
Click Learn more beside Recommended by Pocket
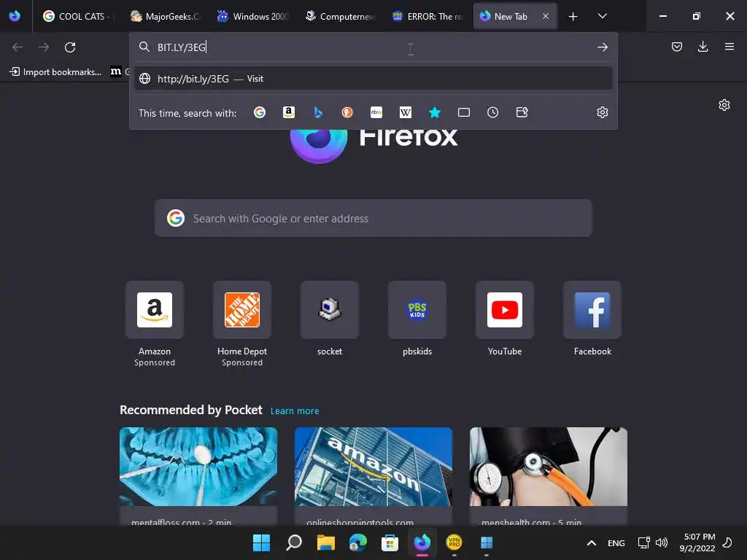pos(295,411)
